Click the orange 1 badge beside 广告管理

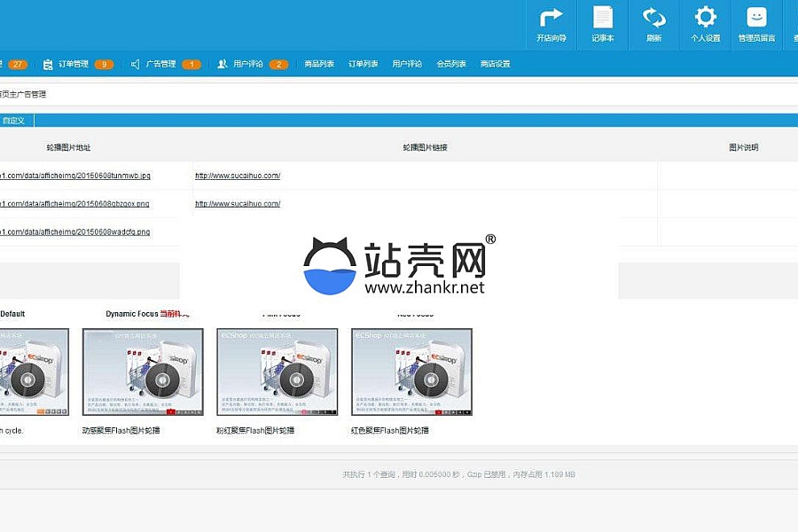pos(192,64)
